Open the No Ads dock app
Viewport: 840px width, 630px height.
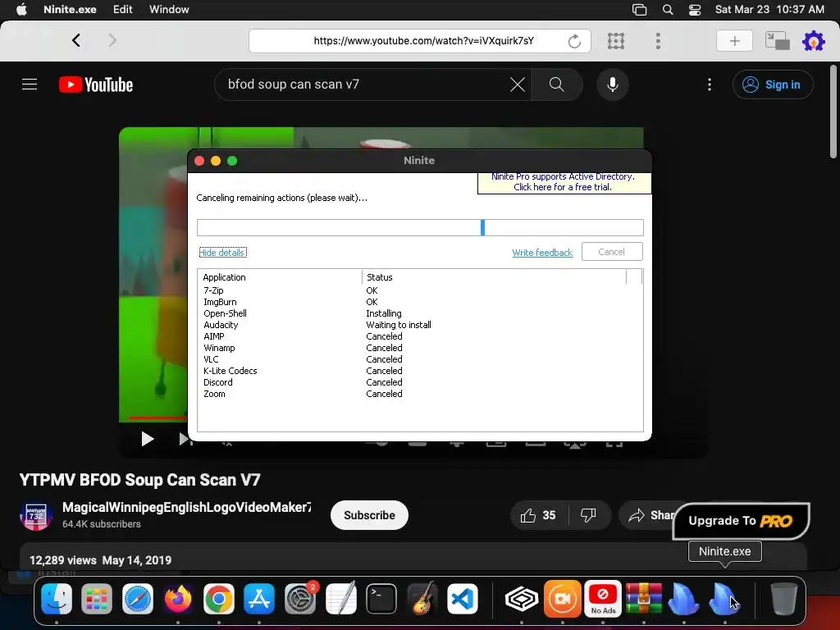pyautogui.click(x=603, y=598)
